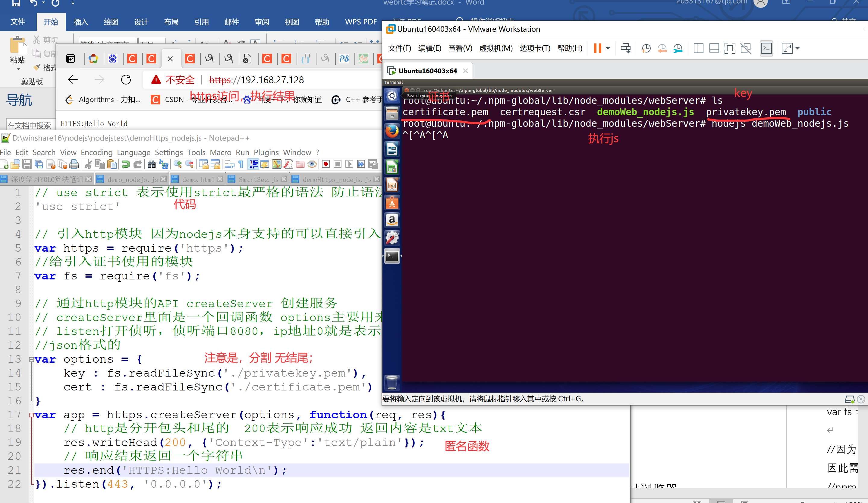868x503 pixels.
Task: Switch to the demo.html tab
Action: (x=198, y=180)
